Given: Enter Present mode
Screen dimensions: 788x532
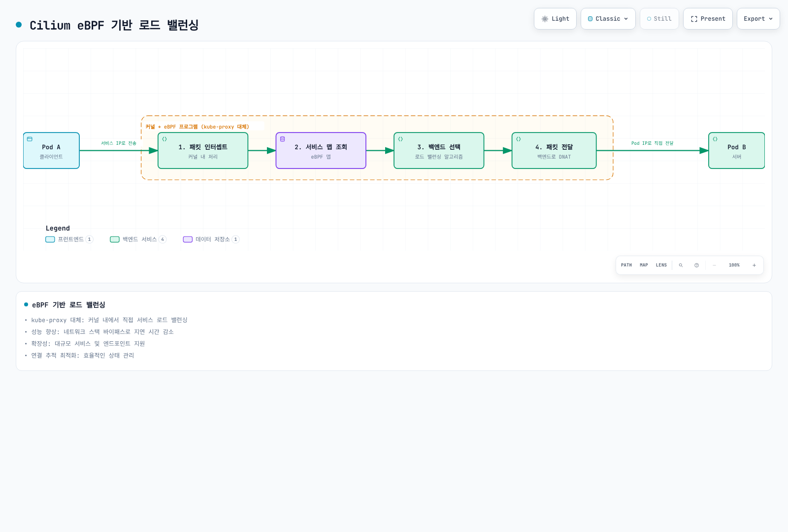Looking at the screenshot, I should pos(708,19).
